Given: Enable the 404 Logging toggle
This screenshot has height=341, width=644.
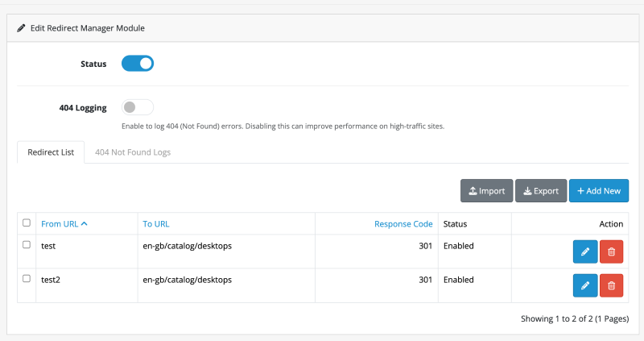Looking at the screenshot, I should pos(138,107).
